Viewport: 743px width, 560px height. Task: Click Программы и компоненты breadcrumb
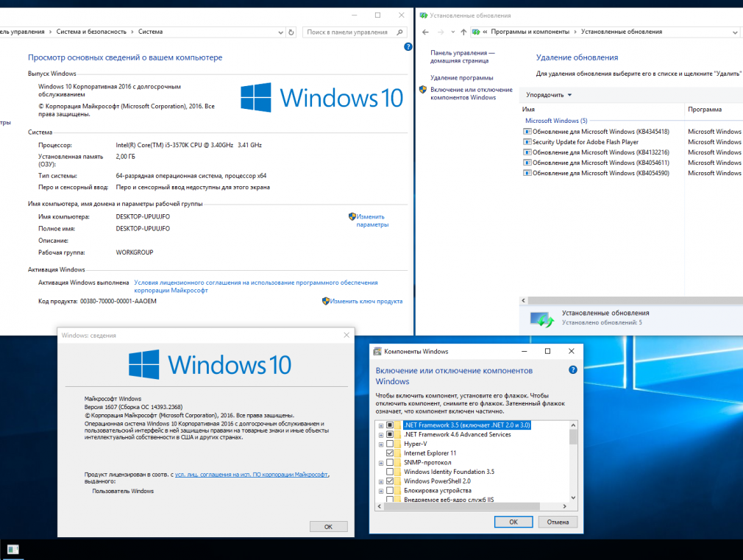(530, 32)
